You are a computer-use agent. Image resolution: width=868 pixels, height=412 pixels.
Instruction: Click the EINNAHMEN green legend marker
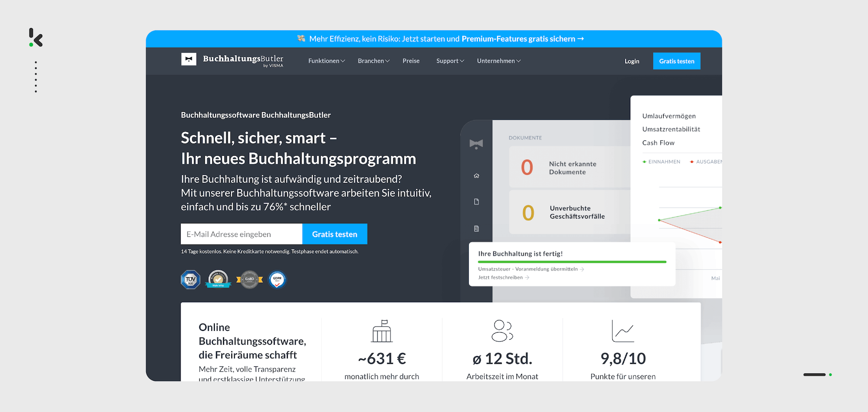[x=644, y=162]
